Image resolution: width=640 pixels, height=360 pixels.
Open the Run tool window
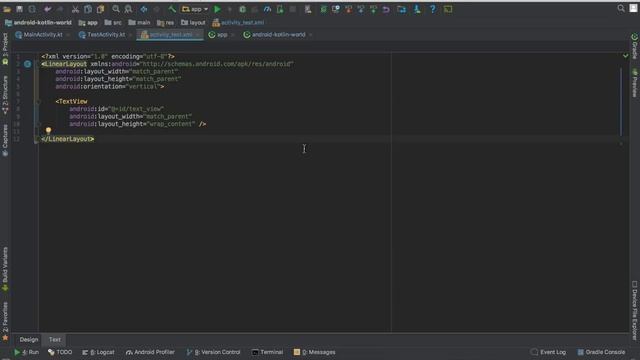pos(27,352)
